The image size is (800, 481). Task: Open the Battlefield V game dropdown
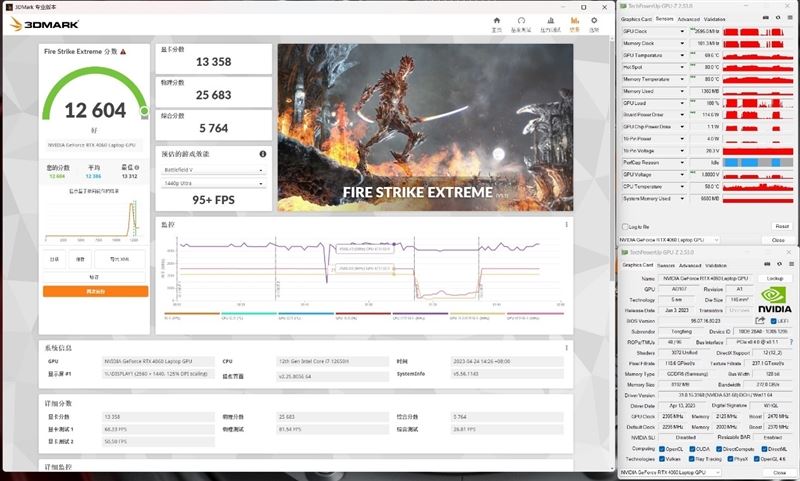click(213, 170)
